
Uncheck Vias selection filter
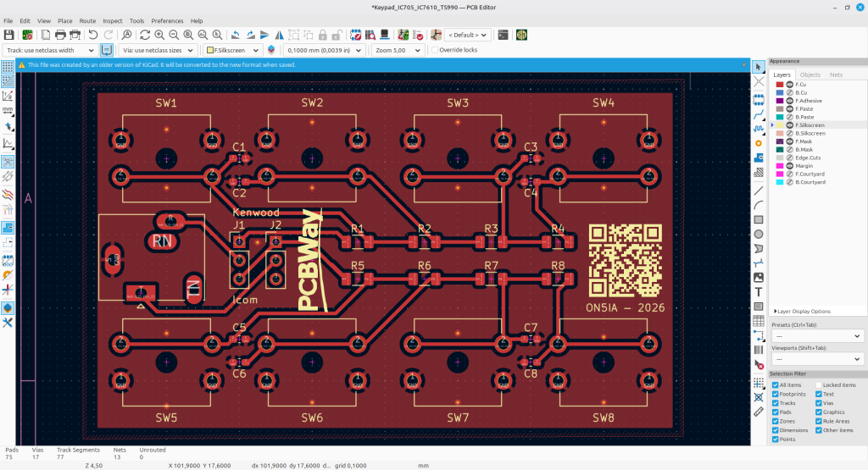tap(819, 403)
